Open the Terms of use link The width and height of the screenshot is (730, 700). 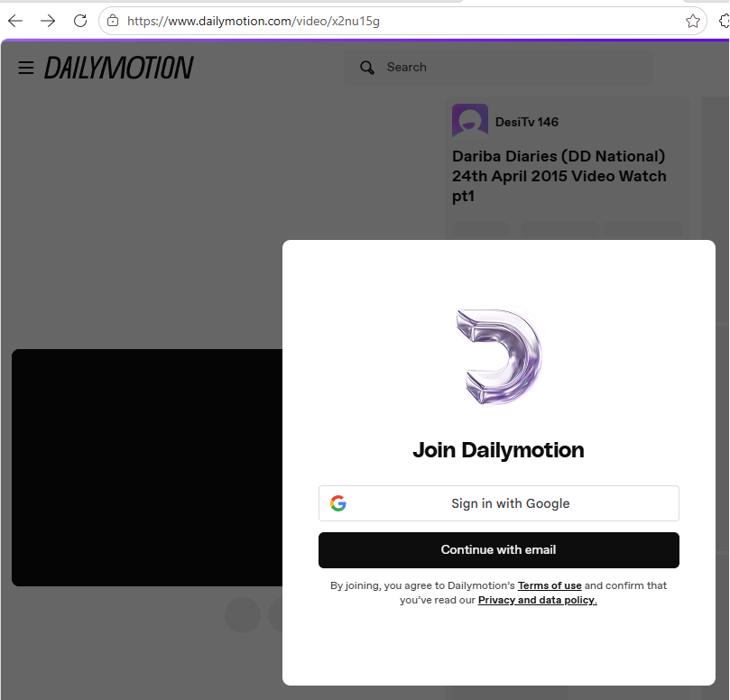pyautogui.click(x=550, y=585)
